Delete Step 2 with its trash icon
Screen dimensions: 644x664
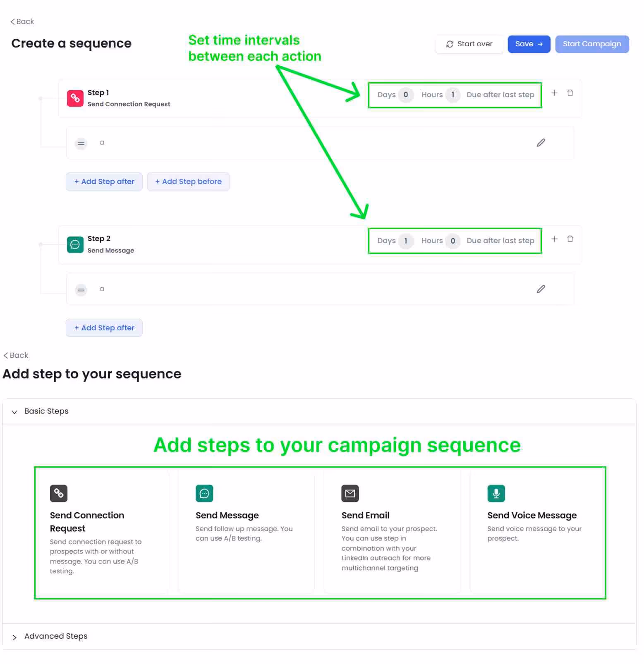tap(570, 239)
